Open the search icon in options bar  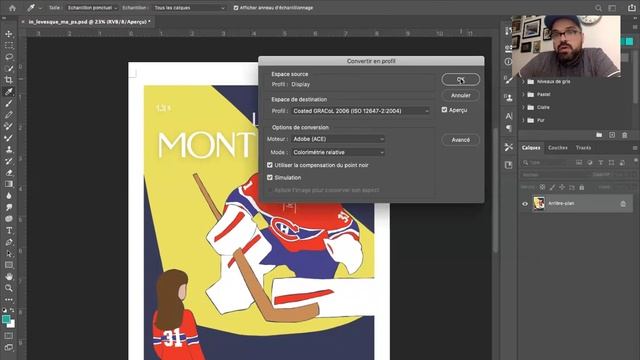point(598,8)
